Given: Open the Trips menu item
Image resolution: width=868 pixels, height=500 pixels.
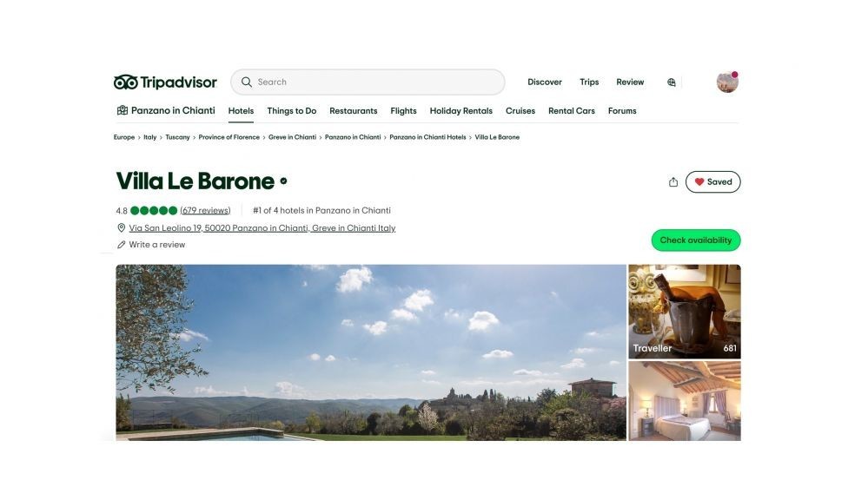Looking at the screenshot, I should coord(589,82).
